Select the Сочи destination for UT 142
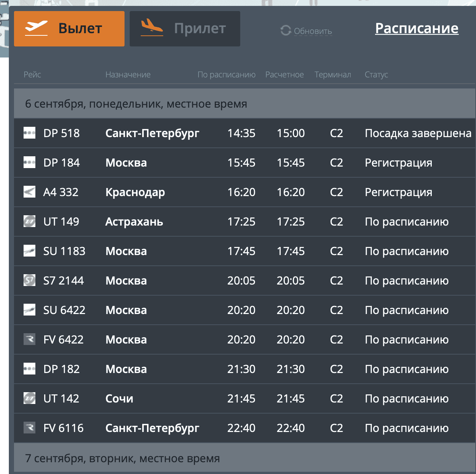Screen dimensions: 476x474 click(x=119, y=398)
